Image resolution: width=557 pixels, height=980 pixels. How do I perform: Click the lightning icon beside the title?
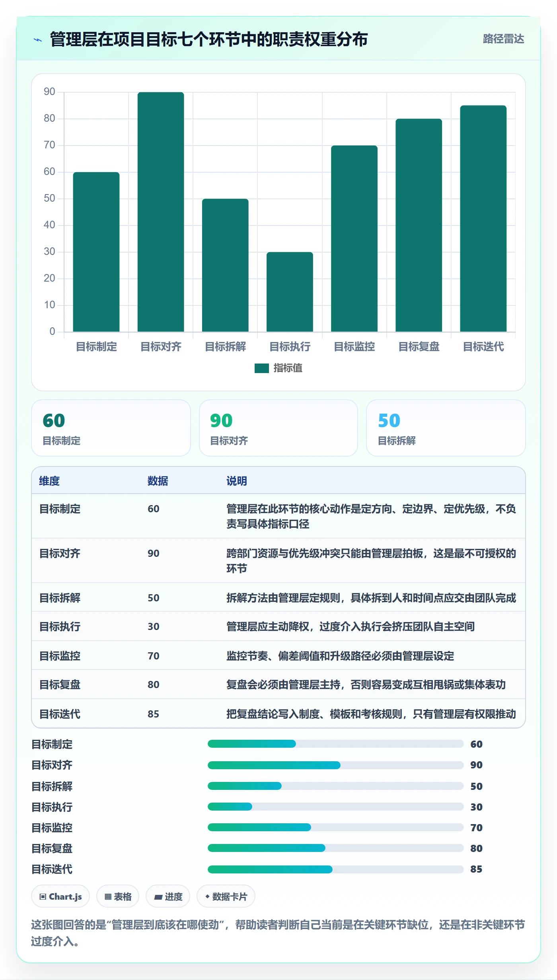pos(38,40)
